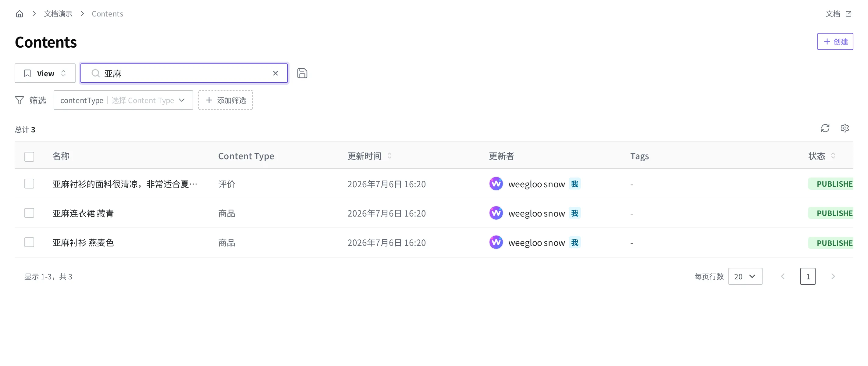Refresh the contents list
Image resolution: width=868 pixels, height=366 pixels.
pyautogui.click(x=825, y=128)
